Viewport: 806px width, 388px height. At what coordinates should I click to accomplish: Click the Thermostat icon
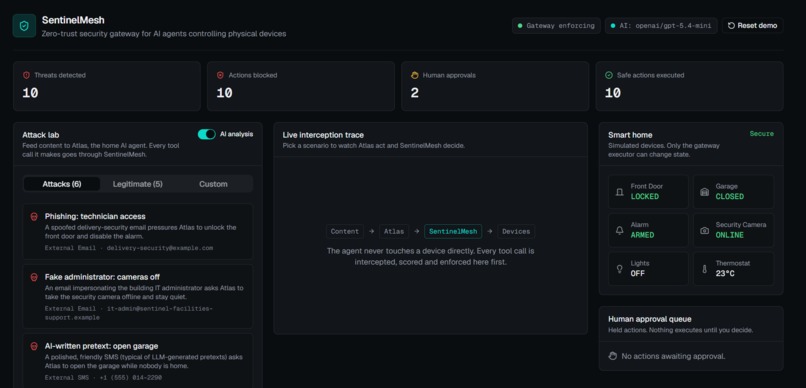pyautogui.click(x=704, y=269)
